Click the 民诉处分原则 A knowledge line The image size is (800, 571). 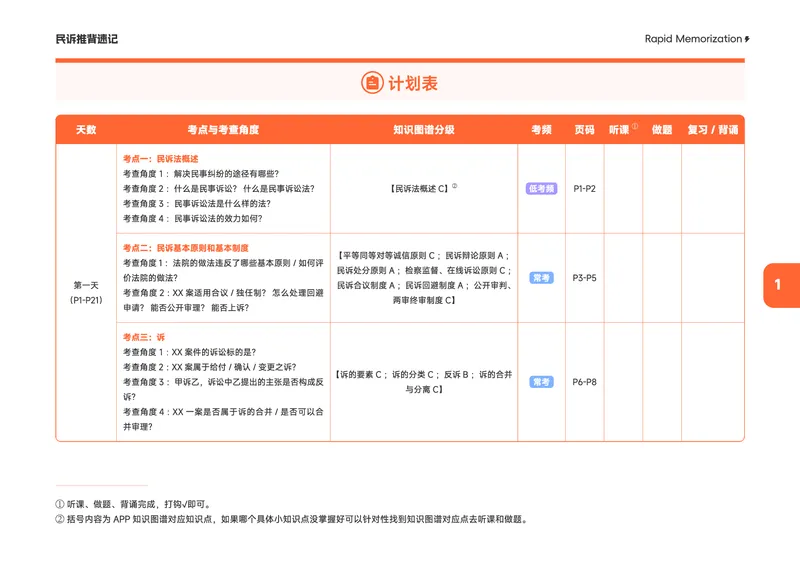pyautogui.click(x=423, y=270)
